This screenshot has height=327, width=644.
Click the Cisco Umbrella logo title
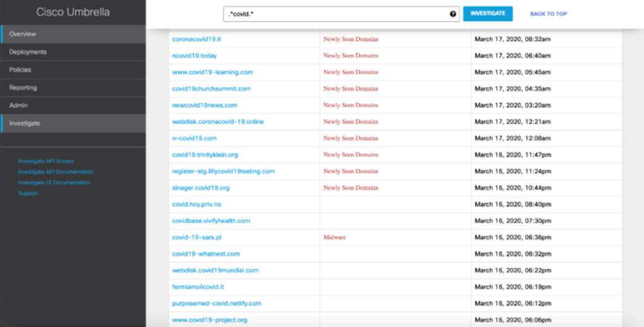72,12
